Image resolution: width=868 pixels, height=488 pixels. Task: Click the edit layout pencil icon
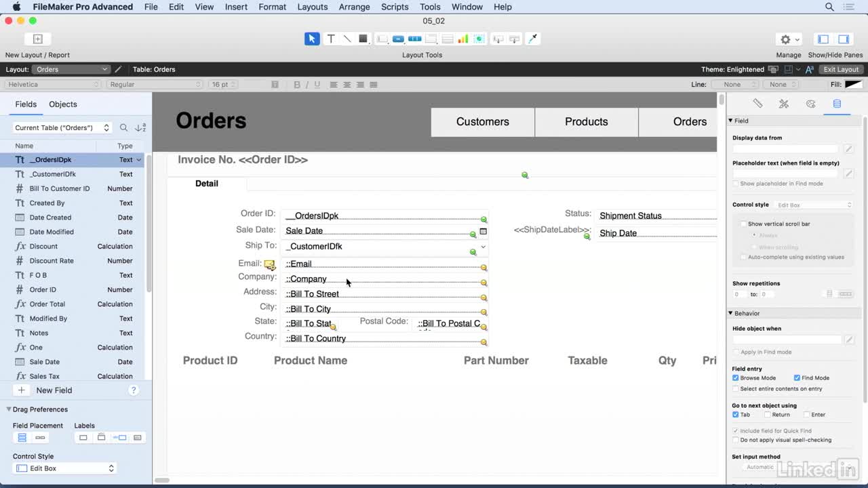tap(118, 69)
